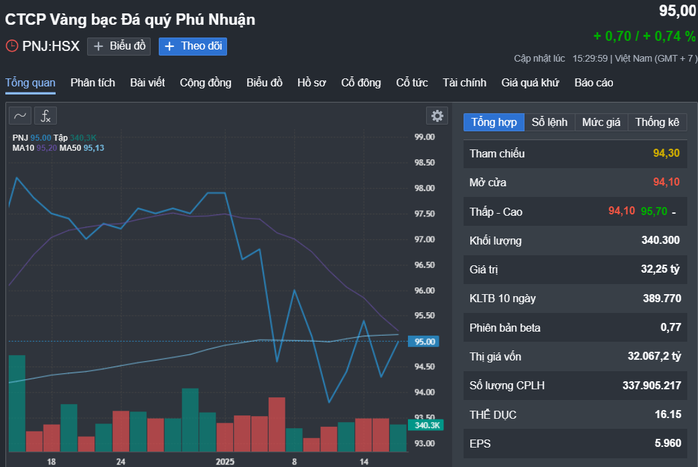Click the 2025 date label on time axis
The width and height of the screenshot is (698, 467).
pos(225,462)
